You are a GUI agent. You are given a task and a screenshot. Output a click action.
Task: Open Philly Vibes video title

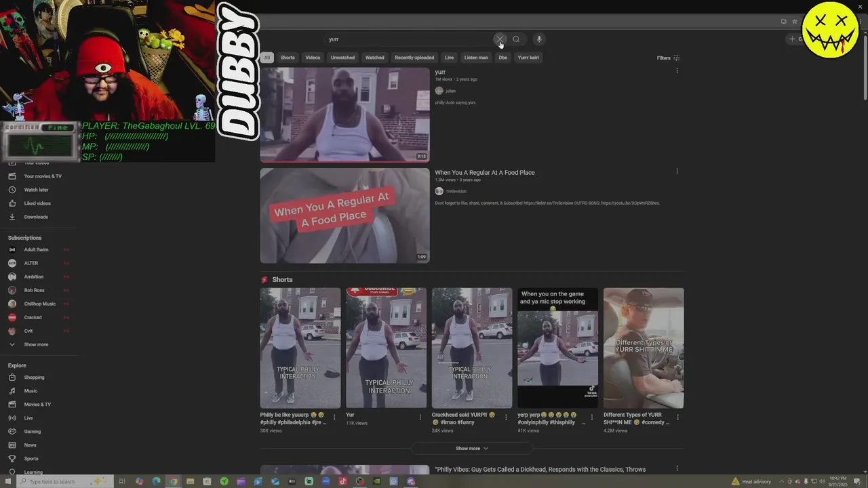tap(540, 469)
